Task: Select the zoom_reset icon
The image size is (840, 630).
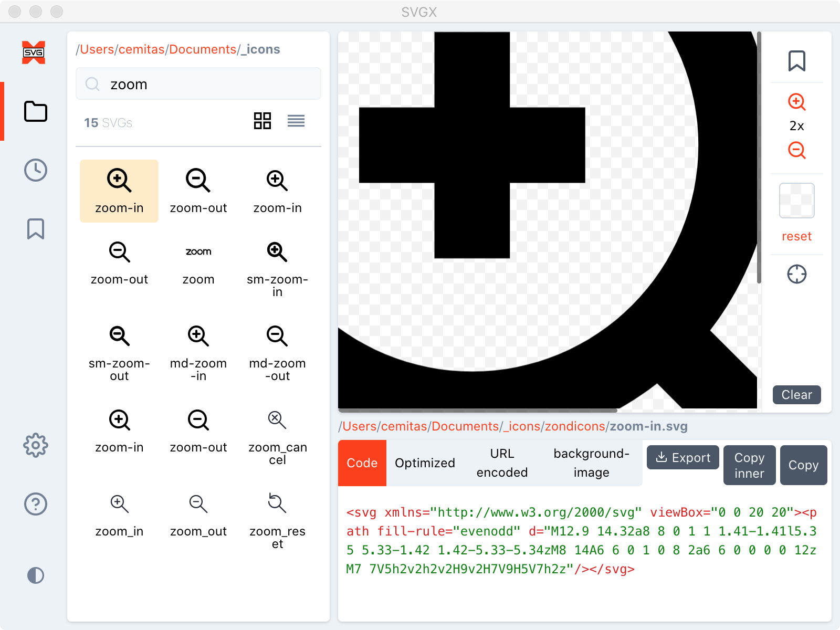Action: pos(277,521)
